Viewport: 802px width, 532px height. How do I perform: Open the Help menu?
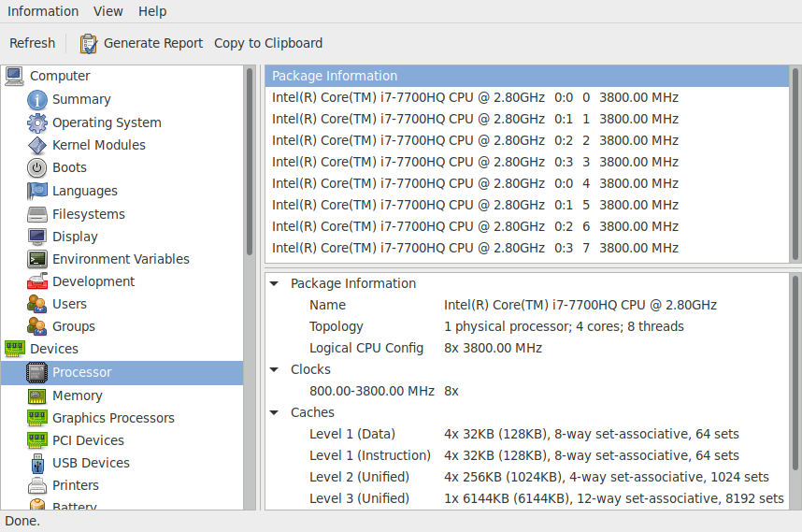click(152, 11)
